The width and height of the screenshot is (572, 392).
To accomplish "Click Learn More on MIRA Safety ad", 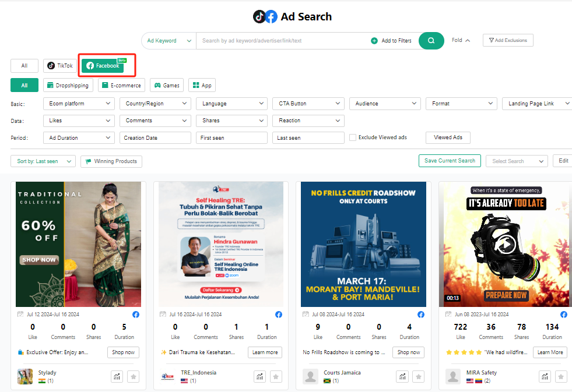I will (x=550, y=352).
